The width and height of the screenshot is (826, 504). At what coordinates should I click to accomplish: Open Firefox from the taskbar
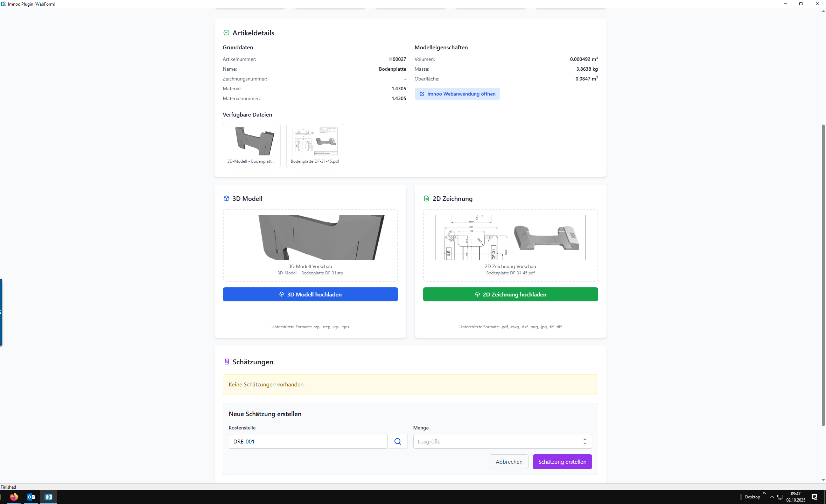coord(14,497)
